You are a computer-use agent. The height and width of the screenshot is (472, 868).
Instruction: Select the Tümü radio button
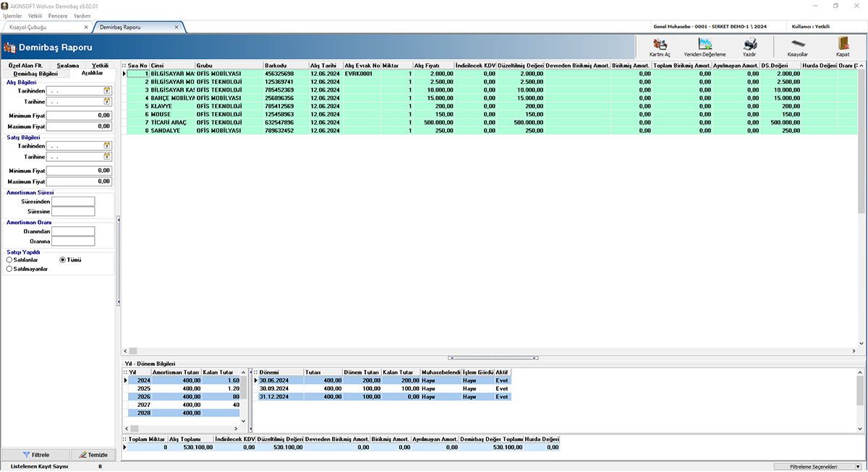(63, 259)
